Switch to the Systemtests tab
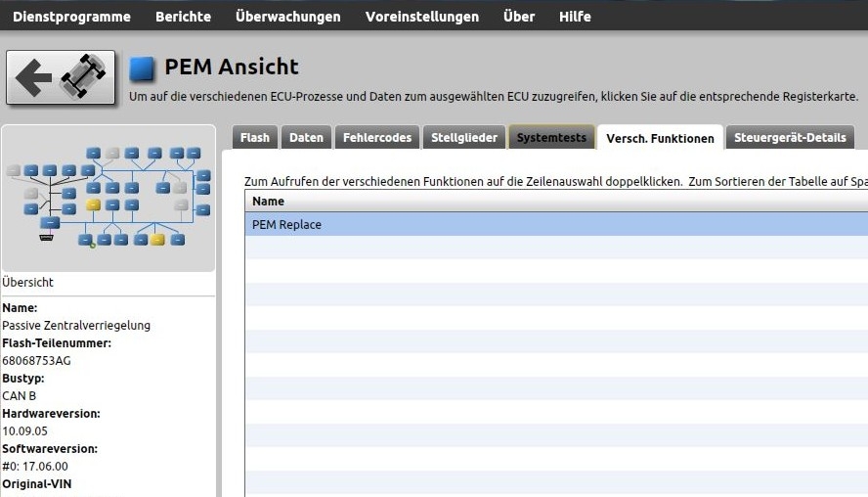This screenshot has height=497, width=868. (551, 137)
